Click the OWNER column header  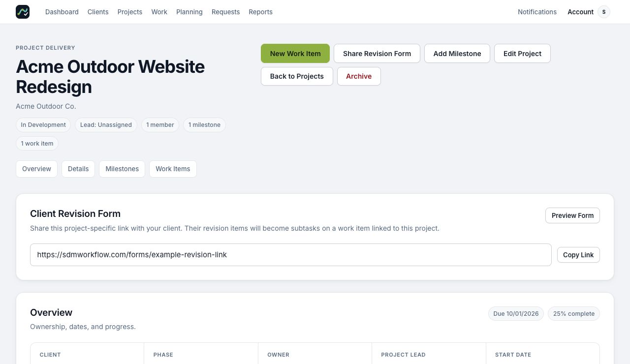click(278, 355)
